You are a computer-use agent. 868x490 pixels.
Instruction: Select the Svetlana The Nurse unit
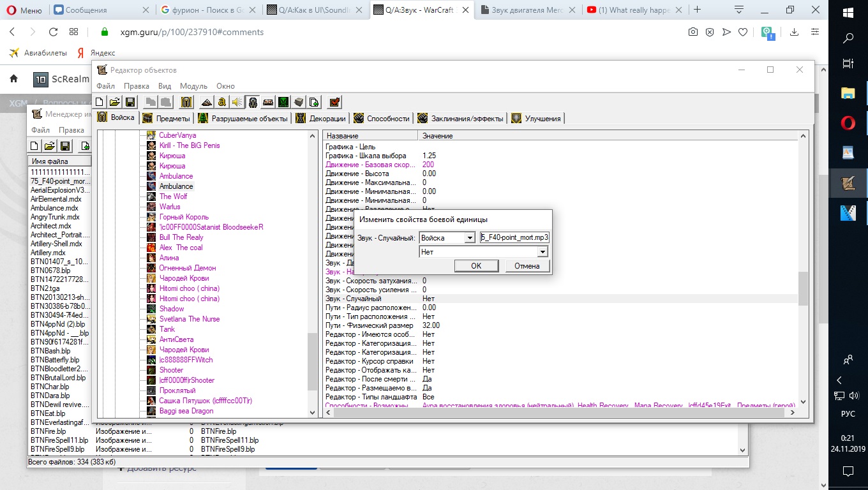[189, 319]
